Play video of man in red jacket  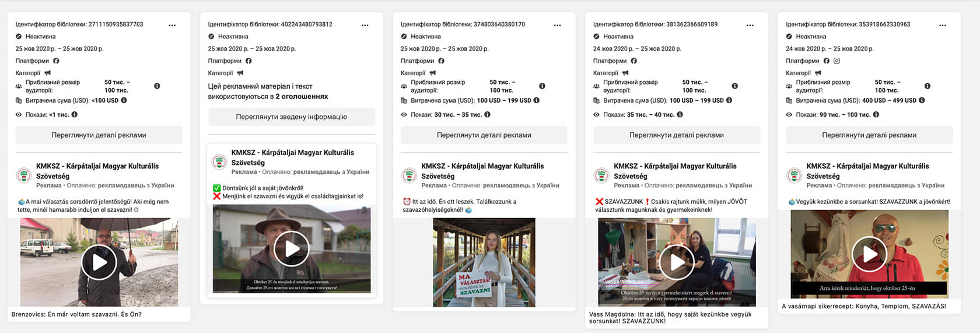[x=869, y=254]
